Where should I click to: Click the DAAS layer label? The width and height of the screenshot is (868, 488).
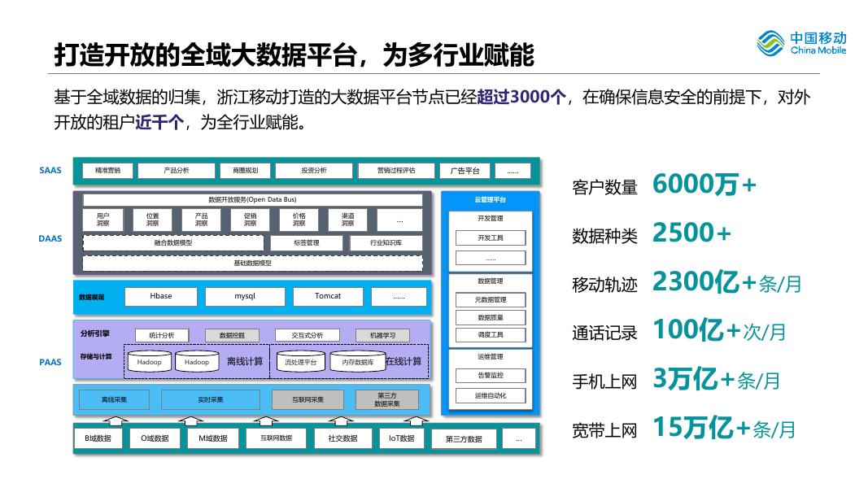[x=50, y=238]
